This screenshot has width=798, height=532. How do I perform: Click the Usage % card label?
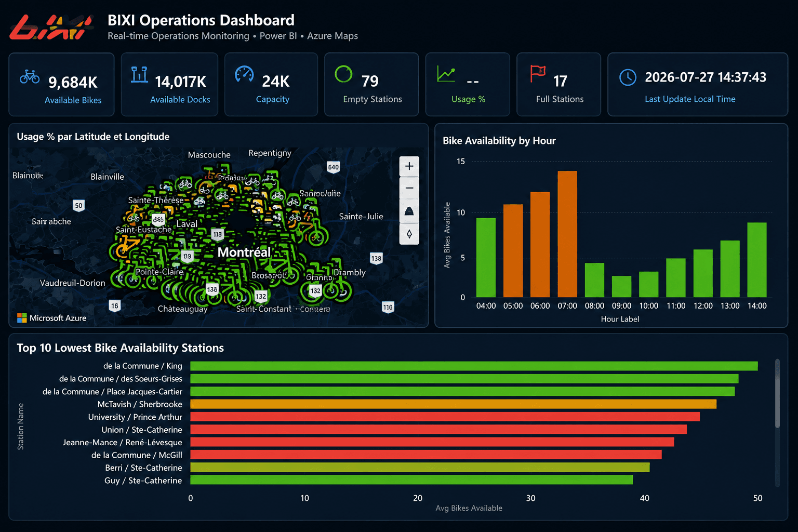pos(468,99)
